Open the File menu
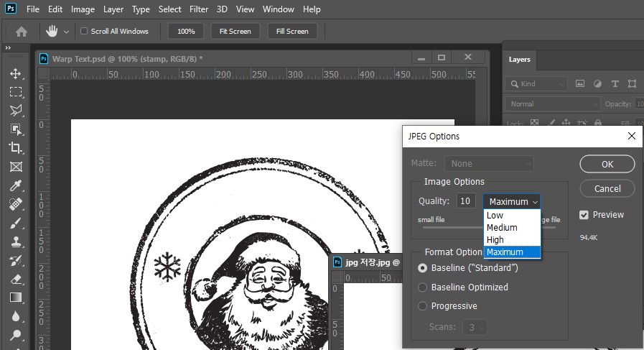 pos(33,9)
